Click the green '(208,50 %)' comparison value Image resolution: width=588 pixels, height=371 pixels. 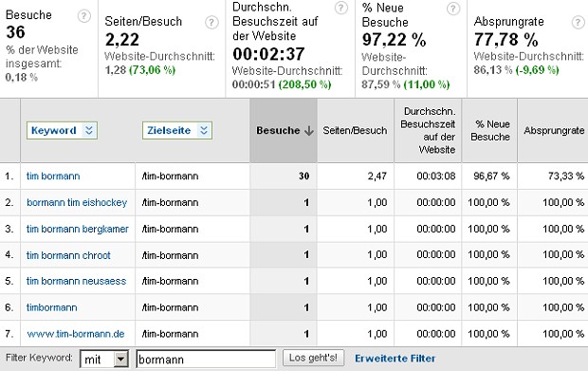(x=304, y=84)
